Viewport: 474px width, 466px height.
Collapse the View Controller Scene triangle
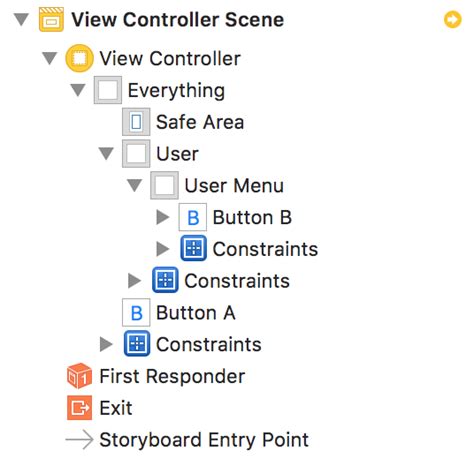pyautogui.click(x=21, y=20)
